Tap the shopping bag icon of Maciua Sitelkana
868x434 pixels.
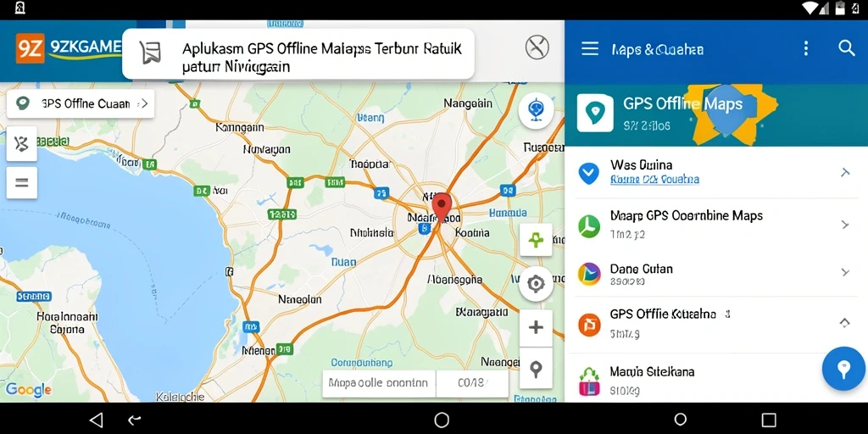(589, 381)
